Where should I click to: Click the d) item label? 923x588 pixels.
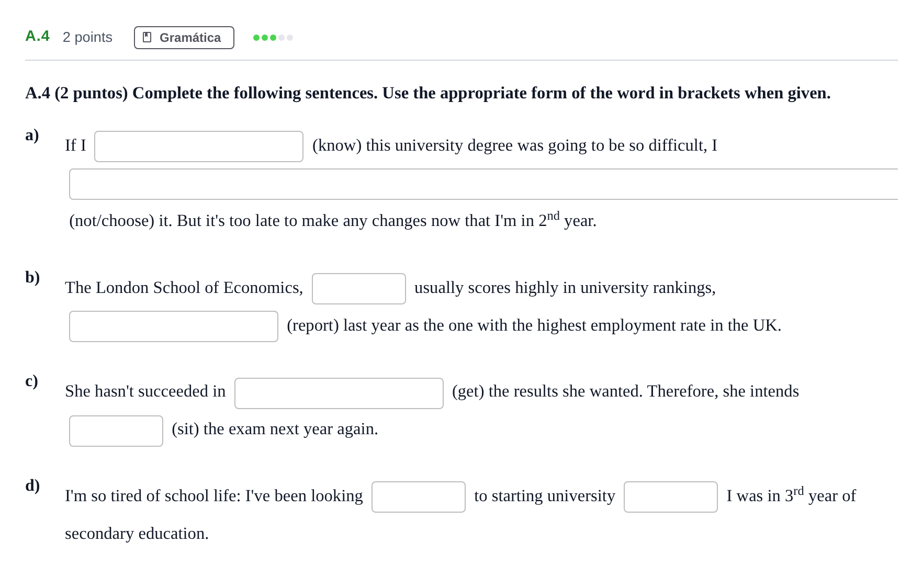[32, 485]
